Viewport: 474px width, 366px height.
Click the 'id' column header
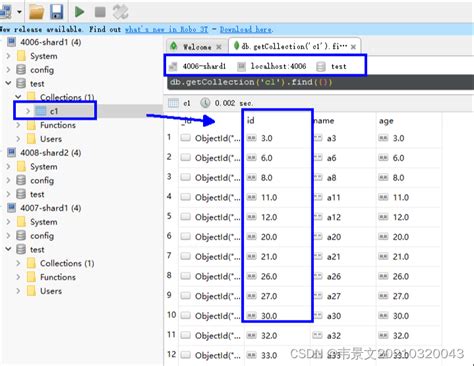[x=250, y=120]
